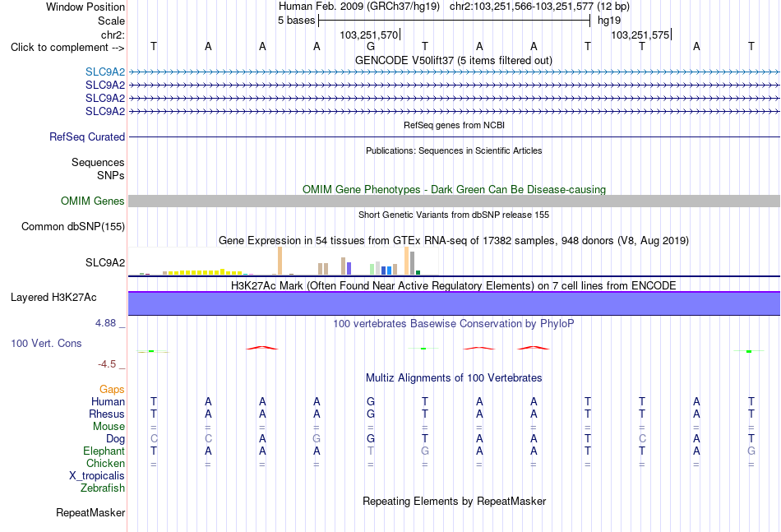Click the GTEx Gene Expression track title
The width and height of the screenshot is (781, 532).
pos(454,241)
